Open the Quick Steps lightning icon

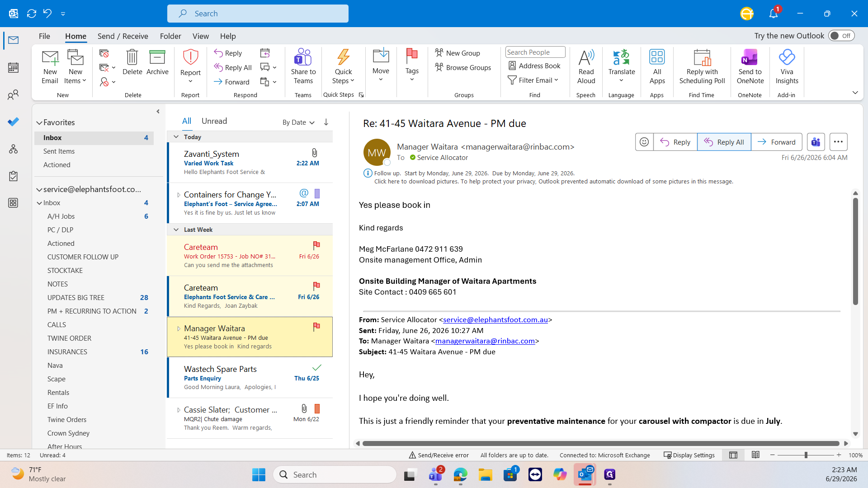[343, 57]
